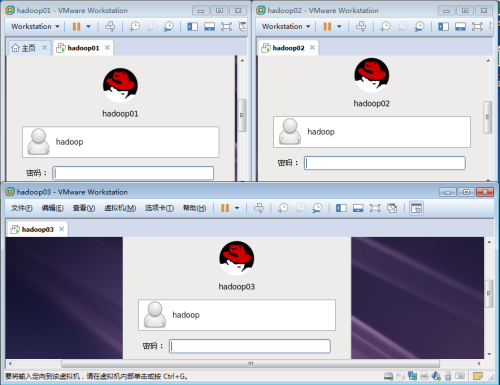The height and width of the screenshot is (385, 500).
Task: Click network adapter status icon in hadoop03
Action: pos(412,376)
